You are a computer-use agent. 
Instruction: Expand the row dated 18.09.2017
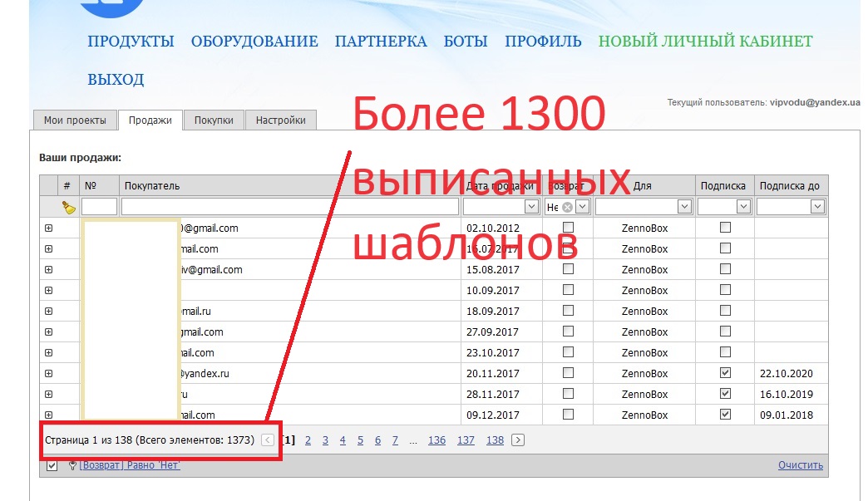49,312
